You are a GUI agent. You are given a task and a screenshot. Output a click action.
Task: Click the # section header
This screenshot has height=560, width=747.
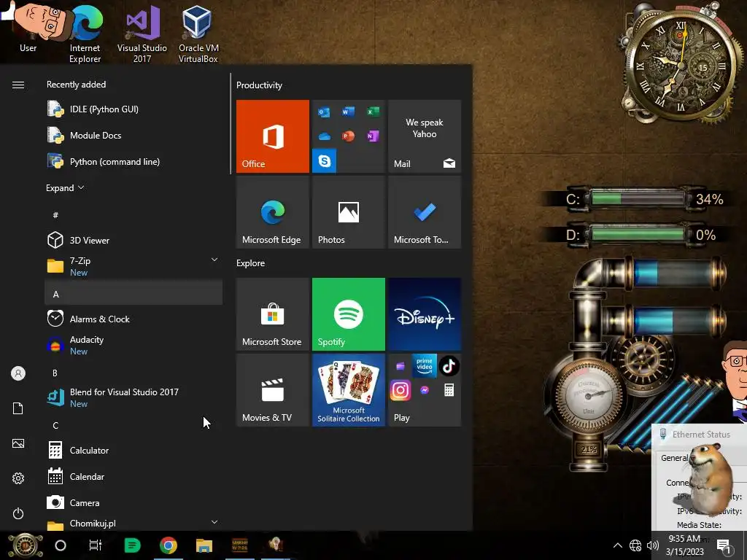point(55,215)
